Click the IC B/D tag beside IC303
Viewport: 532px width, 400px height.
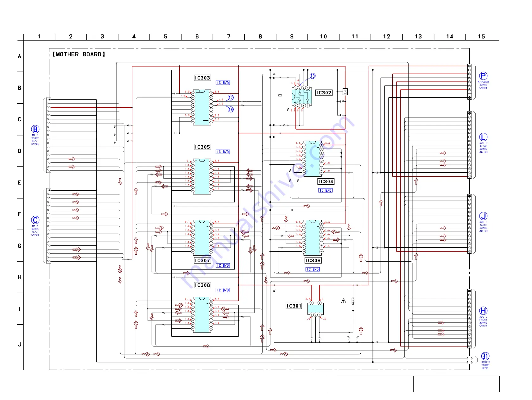(223, 83)
